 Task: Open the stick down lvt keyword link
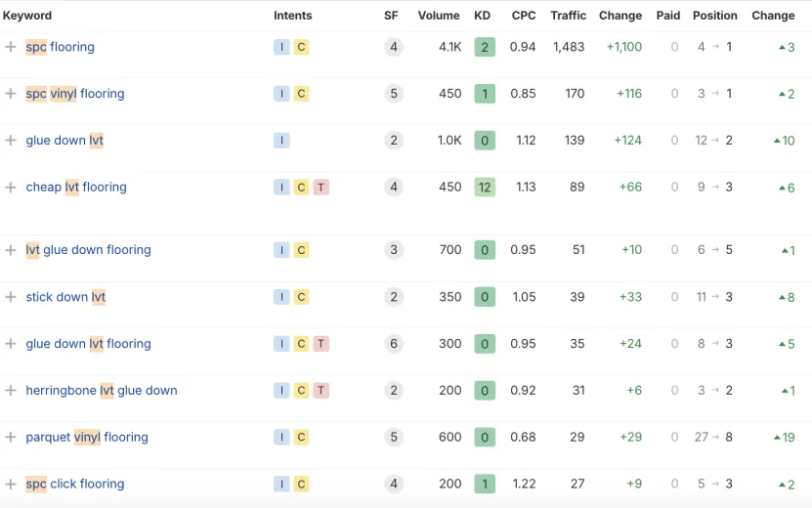point(65,297)
